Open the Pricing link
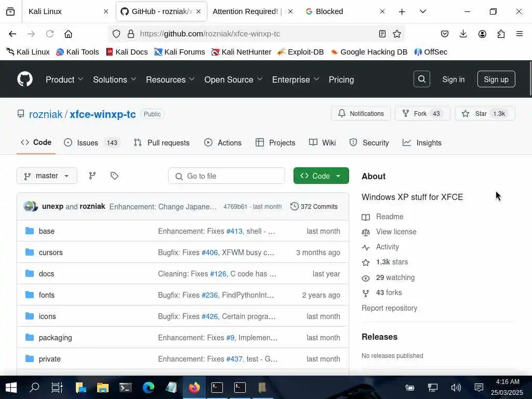Image resolution: width=532 pixels, height=399 pixels. point(341,79)
